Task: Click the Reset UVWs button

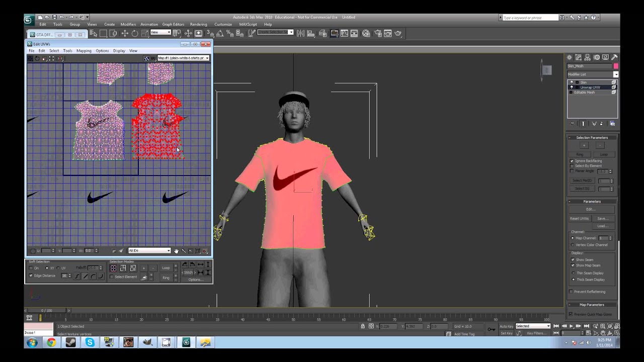Action: (x=579, y=219)
